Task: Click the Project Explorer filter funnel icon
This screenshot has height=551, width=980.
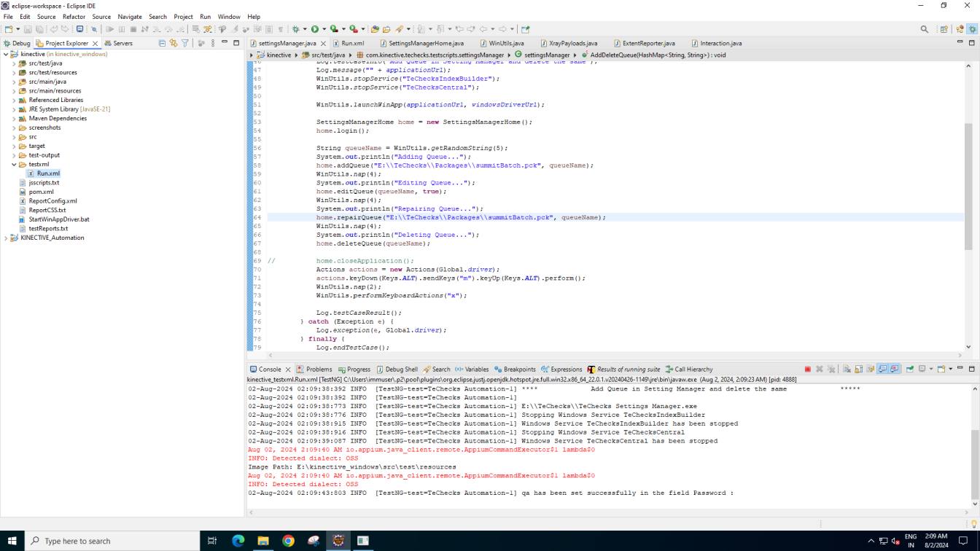Action: [185, 44]
